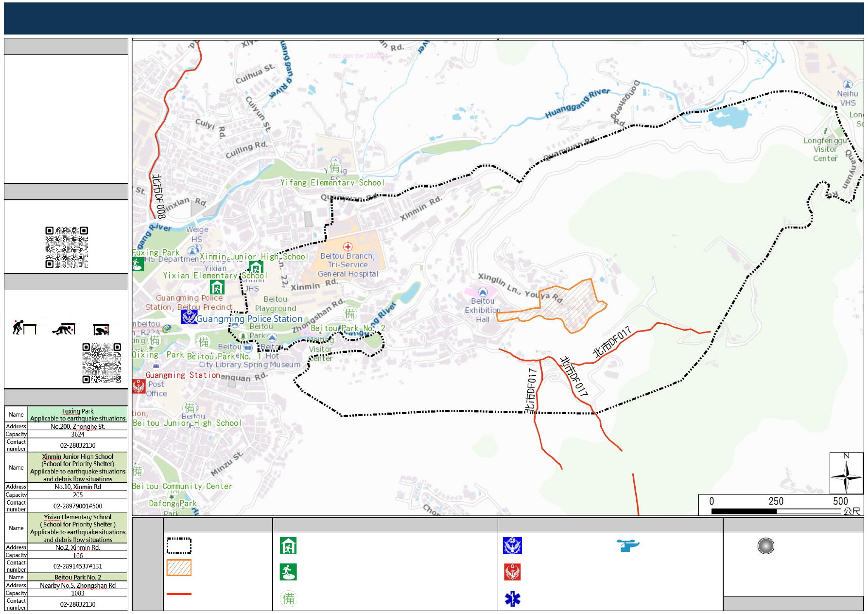868x614 pixels.
Task: Click the north compass rose
Action: coord(846,473)
